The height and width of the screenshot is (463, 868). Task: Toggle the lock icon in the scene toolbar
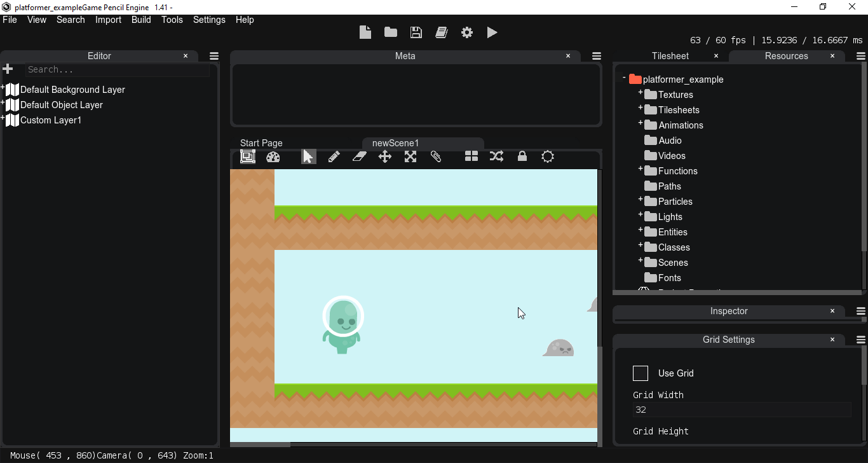[x=522, y=156]
